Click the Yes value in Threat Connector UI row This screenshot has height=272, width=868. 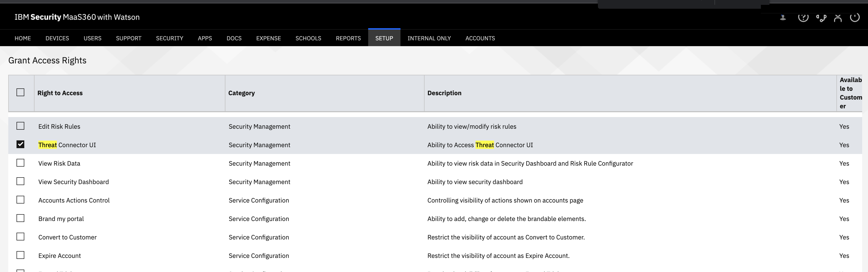[x=844, y=145]
